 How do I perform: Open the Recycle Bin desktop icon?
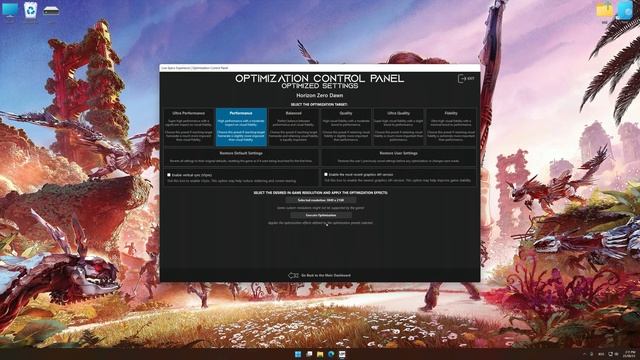click(31, 11)
